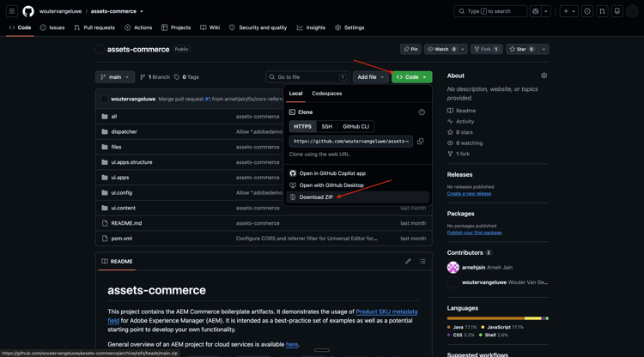The width and height of the screenshot is (644, 357).
Task: Show README outline list icon
Action: pos(422,262)
